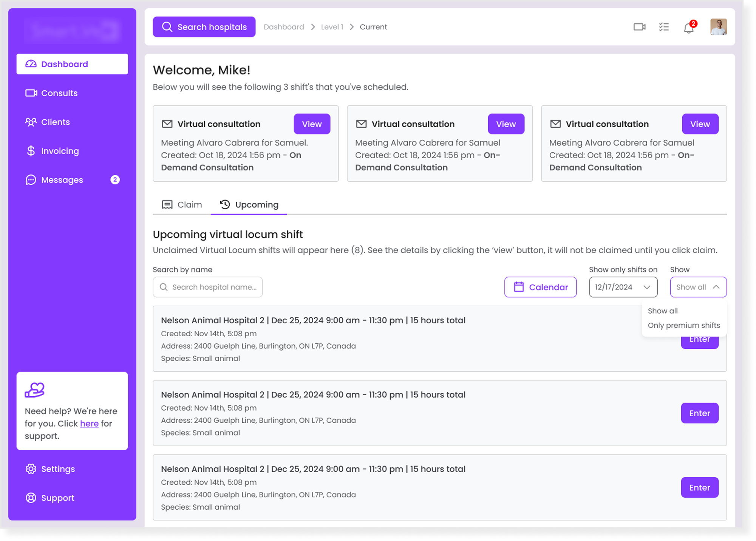
Task: Click the video camera icon in header
Action: 639,27
